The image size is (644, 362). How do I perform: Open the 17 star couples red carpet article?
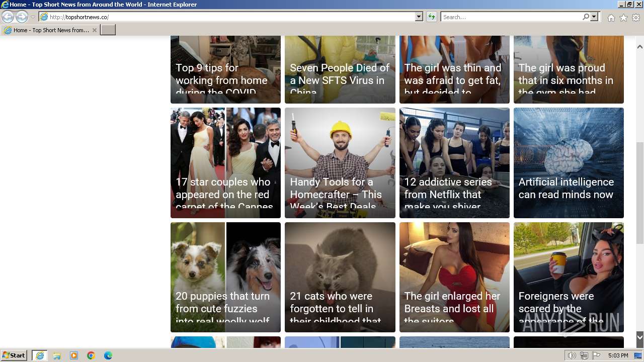pos(225,163)
